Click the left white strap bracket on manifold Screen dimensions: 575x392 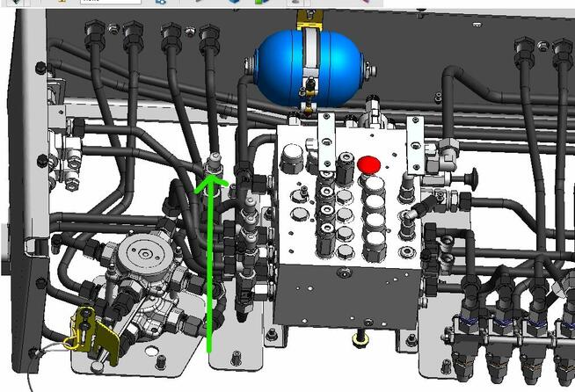tap(326, 141)
